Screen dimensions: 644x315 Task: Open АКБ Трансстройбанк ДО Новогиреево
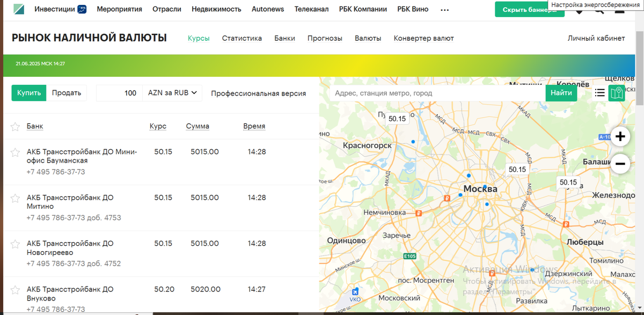click(70, 248)
